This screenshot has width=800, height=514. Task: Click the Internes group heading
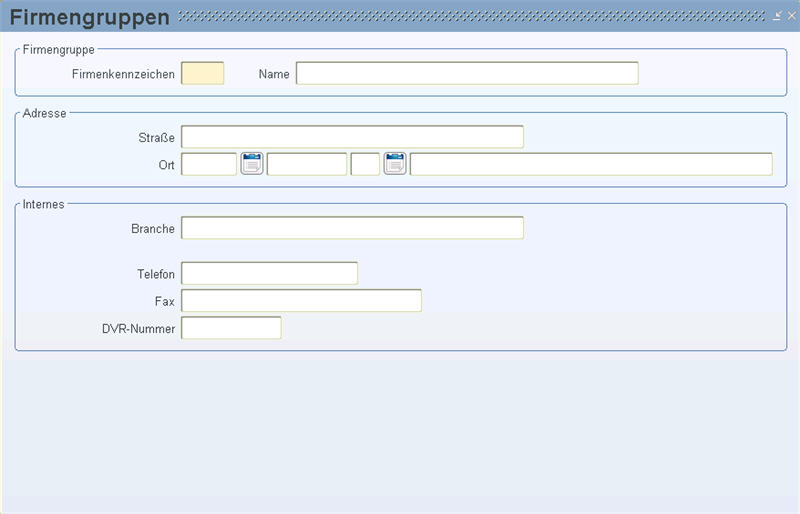click(43, 204)
